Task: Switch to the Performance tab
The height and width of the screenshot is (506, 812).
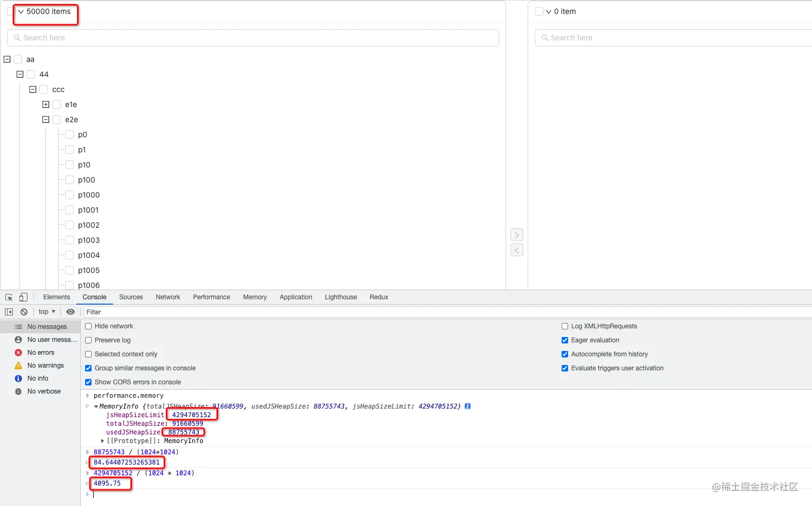Action: (x=212, y=297)
